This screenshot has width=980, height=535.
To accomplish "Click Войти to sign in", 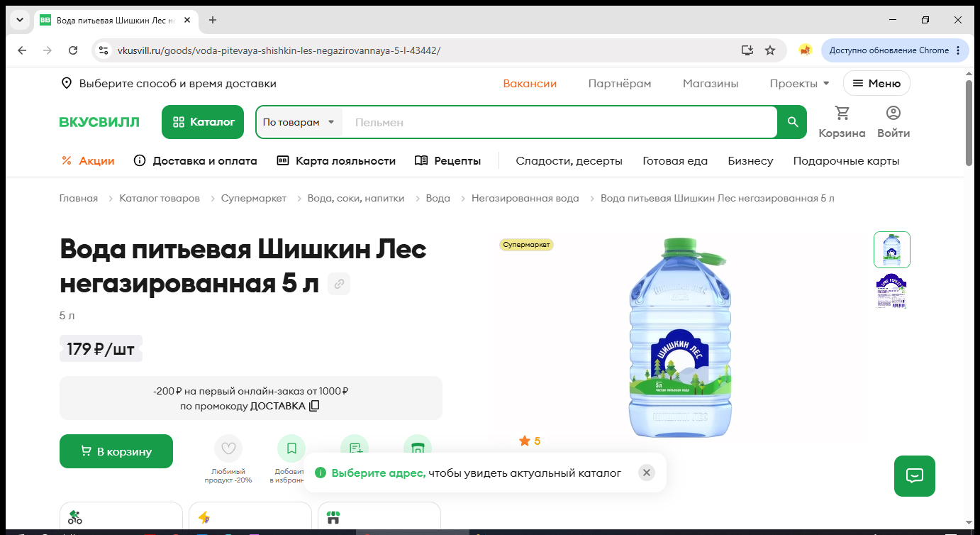I will point(893,122).
